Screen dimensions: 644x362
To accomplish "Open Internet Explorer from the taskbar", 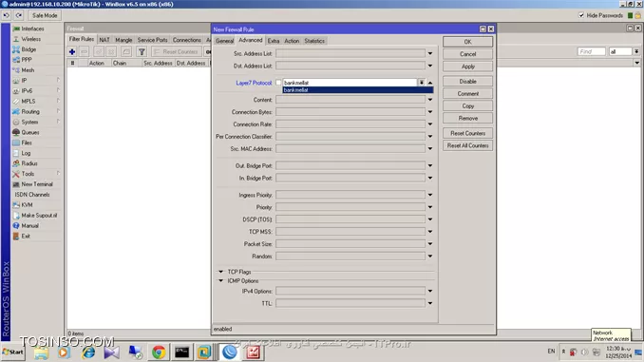I will [88, 352].
